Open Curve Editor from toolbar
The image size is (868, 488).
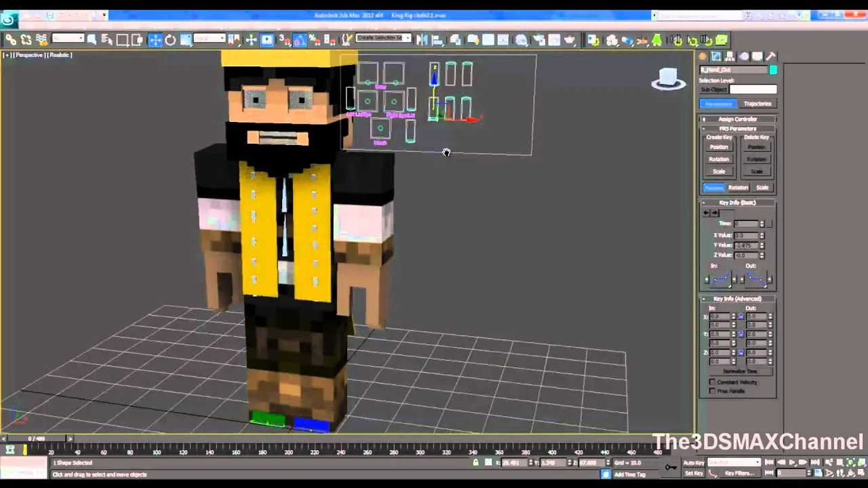pos(488,40)
